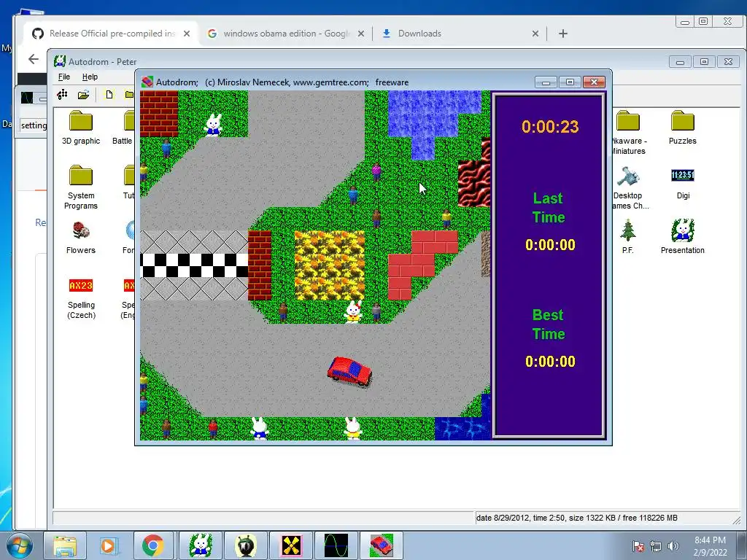This screenshot has height=560, width=747.
Task: Select the Flowers program icon
Action: [x=80, y=237]
